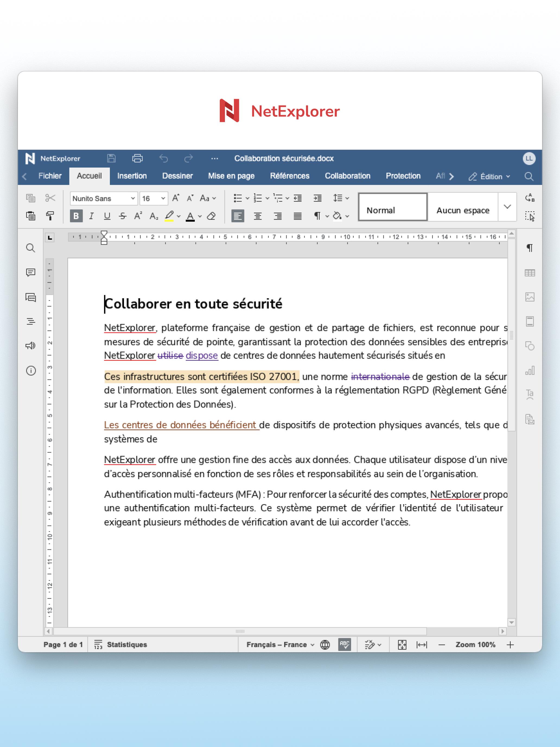
Task: Decrease paragraph indent
Action: [298, 198]
